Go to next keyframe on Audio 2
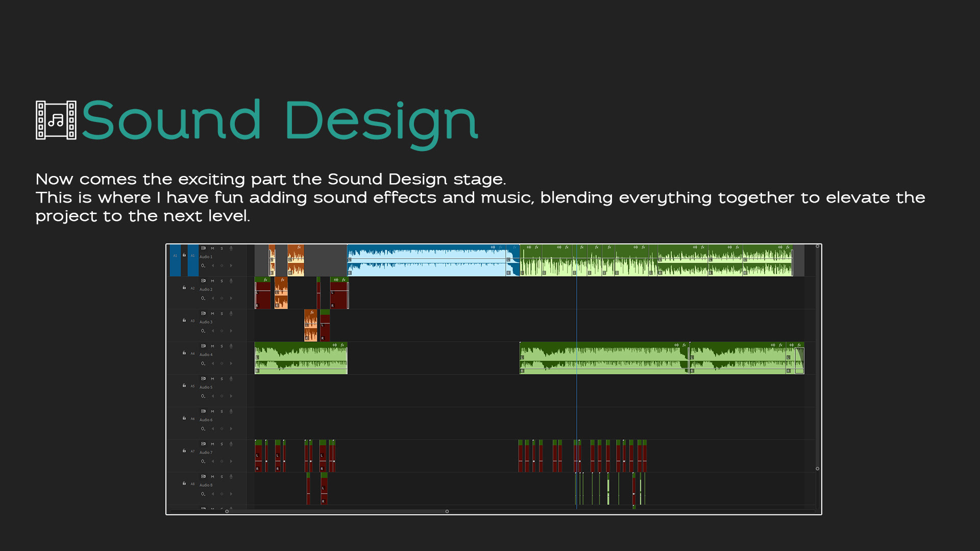 pyautogui.click(x=231, y=298)
